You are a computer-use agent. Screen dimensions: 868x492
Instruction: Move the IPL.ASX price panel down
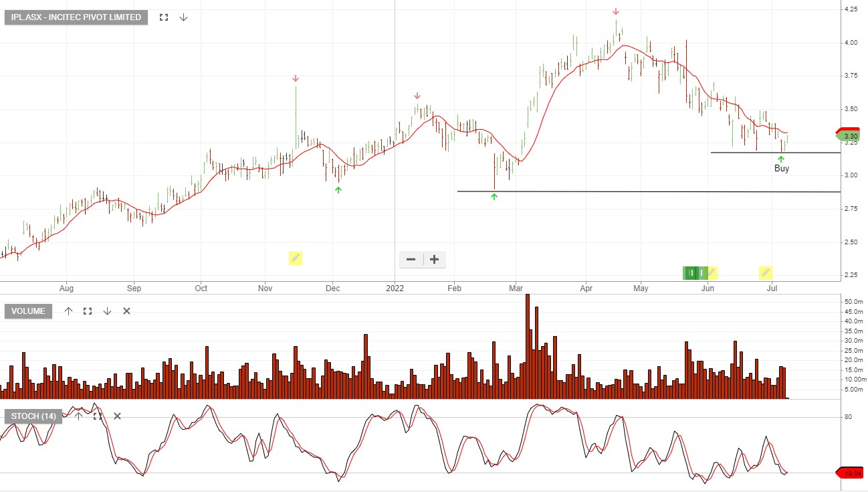(x=183, y=17)
